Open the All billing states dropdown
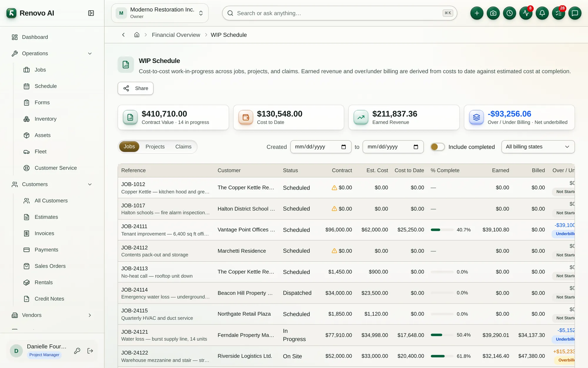588x368 pixels. (x=538, y=147)
